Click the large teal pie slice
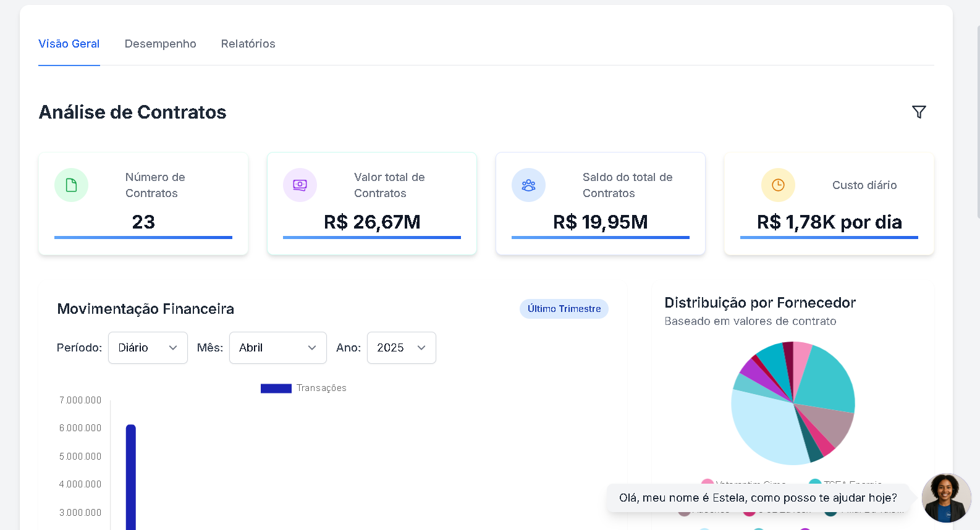Image resolution: width=980 pixels, height=530 pixels. (825, 380)
